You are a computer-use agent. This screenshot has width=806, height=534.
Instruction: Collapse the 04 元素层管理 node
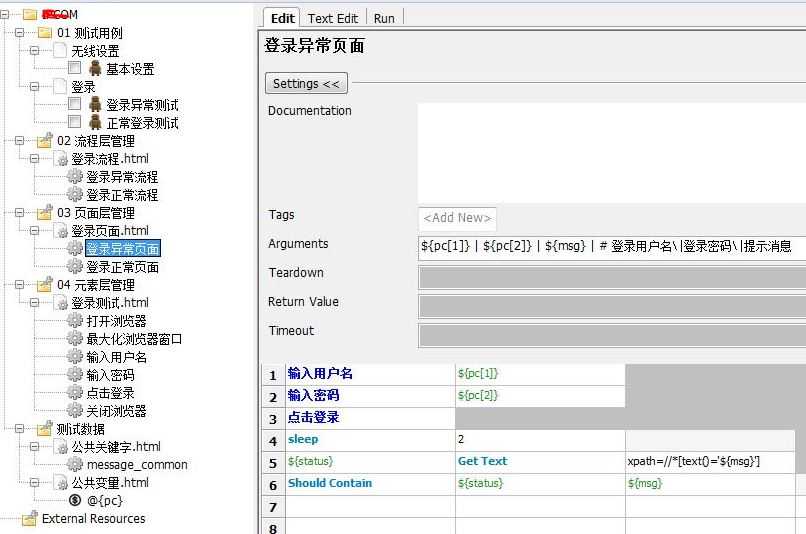pyautogui.click(x=20, y=284)
